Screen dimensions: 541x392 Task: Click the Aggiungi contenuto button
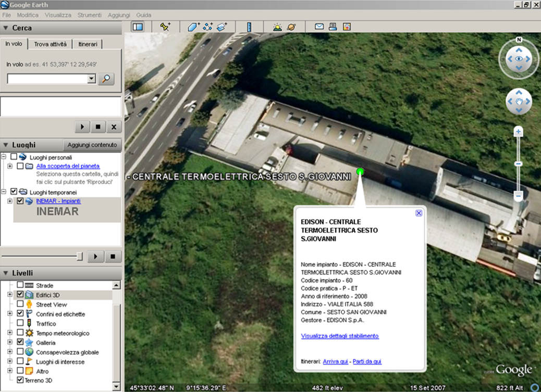coord(92,145)
